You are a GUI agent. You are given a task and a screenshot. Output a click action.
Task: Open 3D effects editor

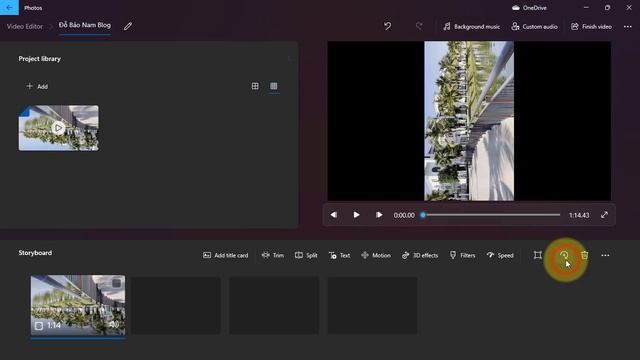420,256
